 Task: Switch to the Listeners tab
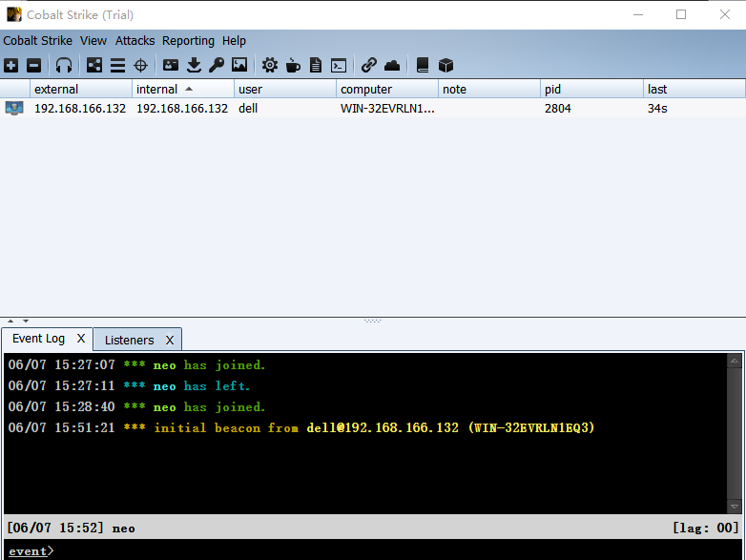pos(129,340)
